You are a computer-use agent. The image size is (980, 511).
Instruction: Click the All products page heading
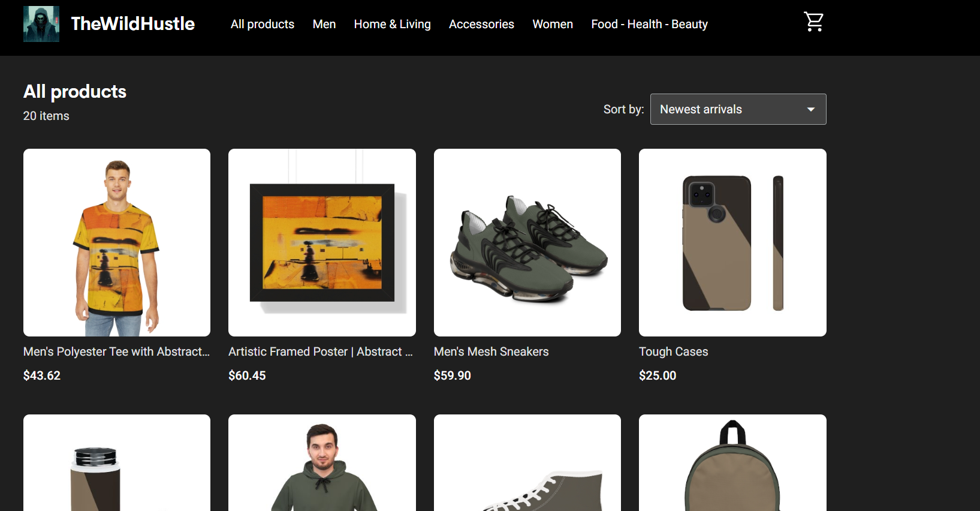point(75,91)
